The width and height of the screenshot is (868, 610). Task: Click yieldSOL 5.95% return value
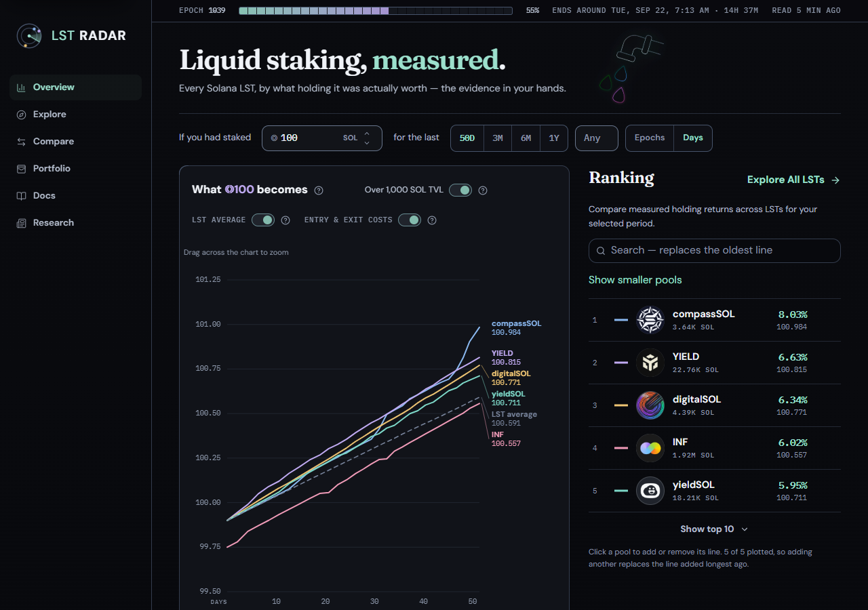click(x=792, y=485)
